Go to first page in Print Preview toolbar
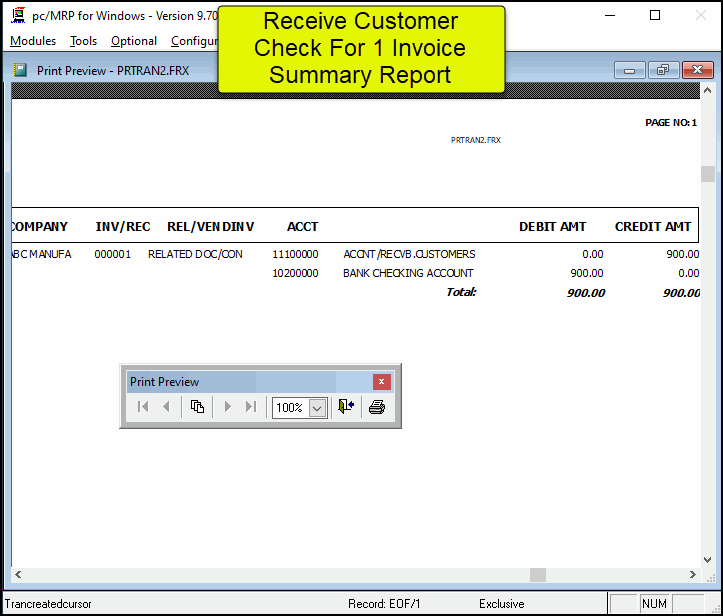Image resolution: width=723 pixels, height=616 pixels. [x=143, y=407]
